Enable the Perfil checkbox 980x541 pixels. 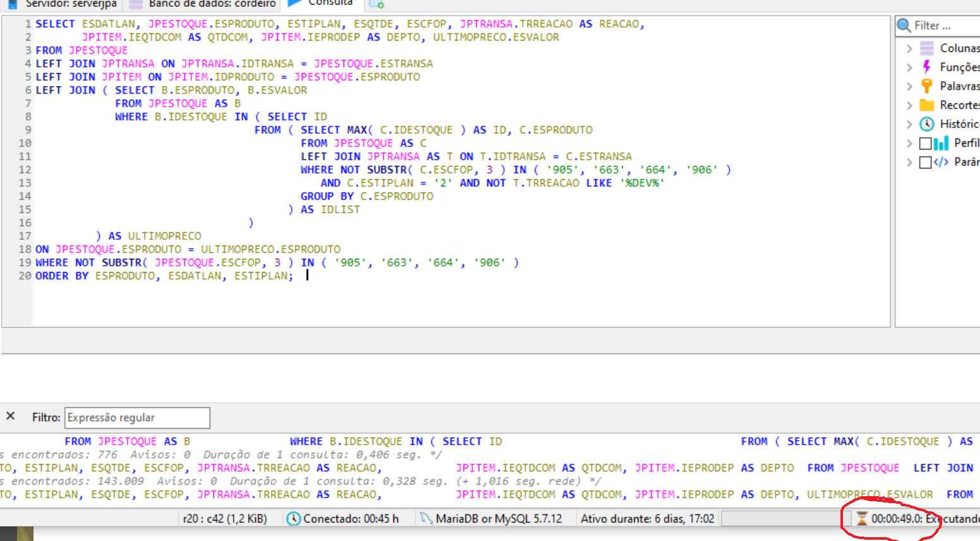[x=925, y=143]
